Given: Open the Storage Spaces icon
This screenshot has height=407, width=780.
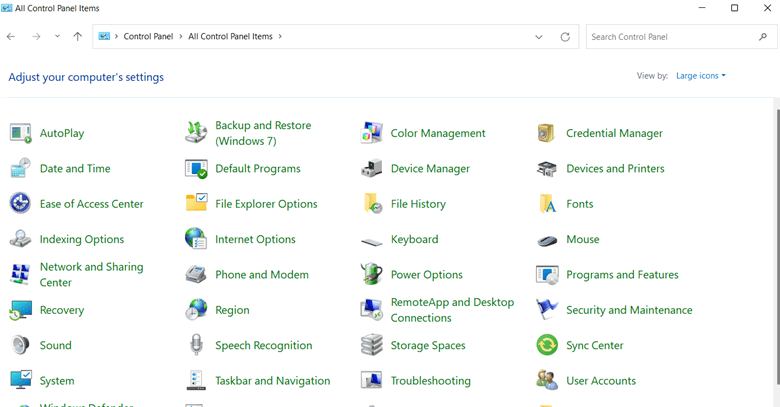Looking at the screenshot, I should [x=372, y=346].
